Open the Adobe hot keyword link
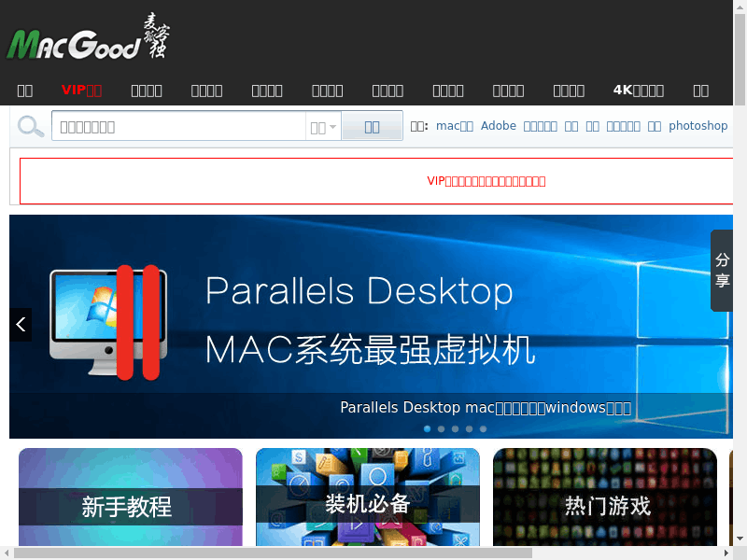 coord(499,126)
